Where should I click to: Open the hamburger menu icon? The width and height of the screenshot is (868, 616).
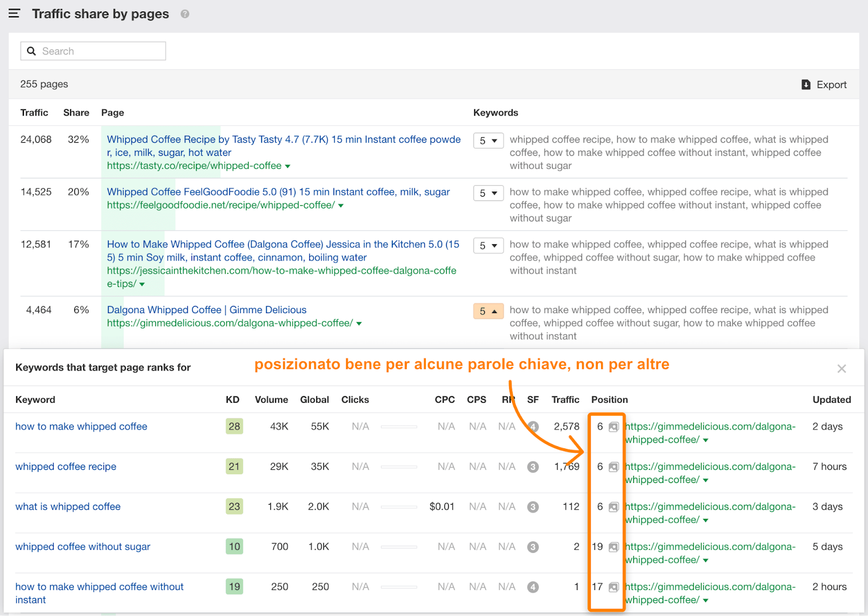[x=14, y=14]
